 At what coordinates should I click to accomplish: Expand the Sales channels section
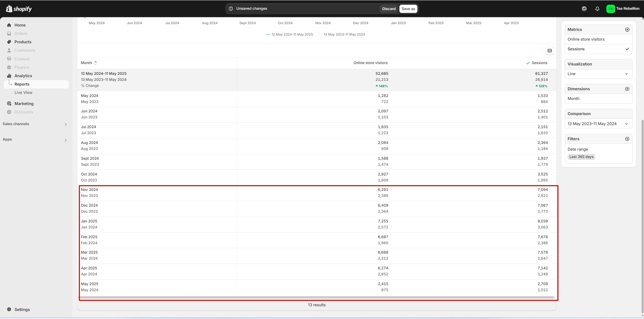click(x=65, y=124)
